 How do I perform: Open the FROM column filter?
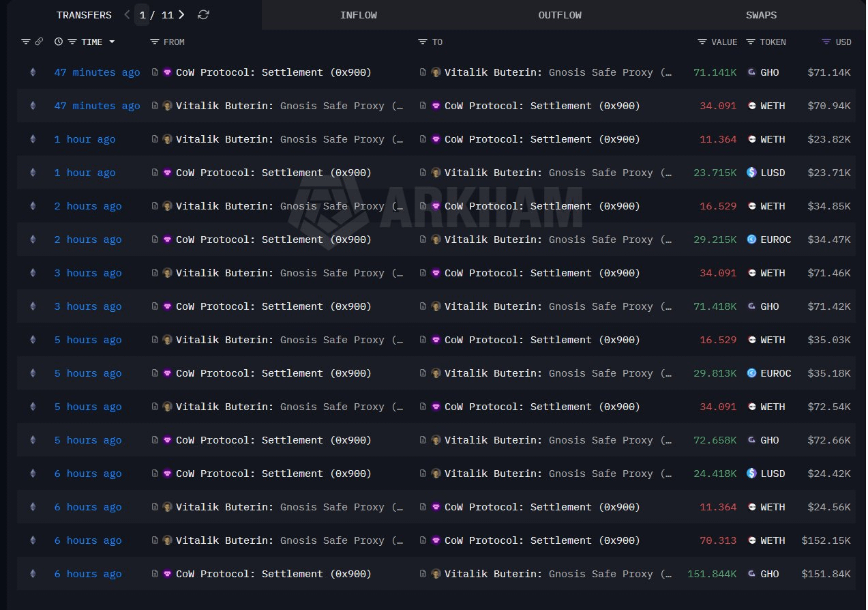155,42
